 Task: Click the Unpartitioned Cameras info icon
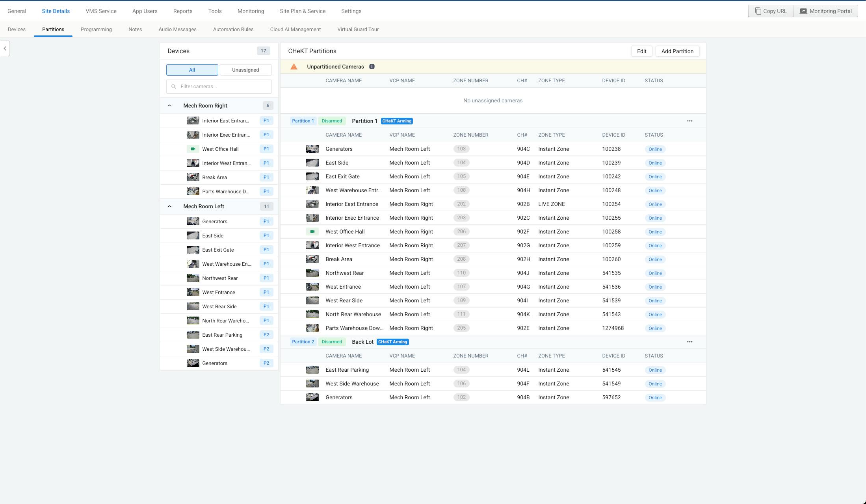(x=372, y=67)
